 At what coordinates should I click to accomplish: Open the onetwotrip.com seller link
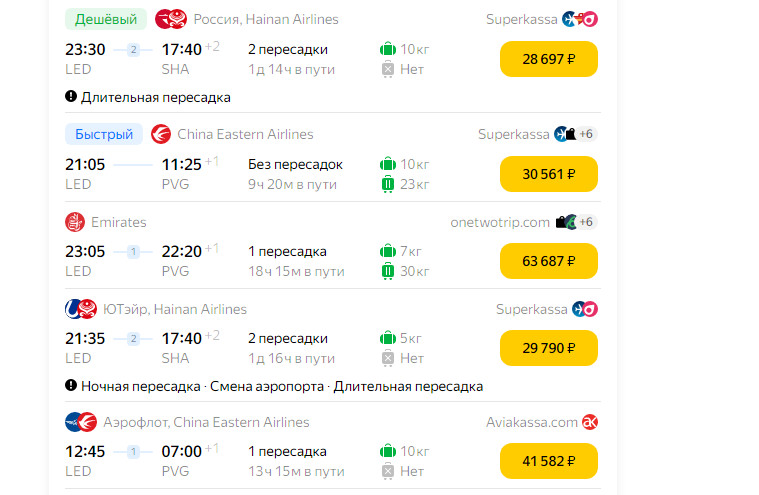(500, 222)
